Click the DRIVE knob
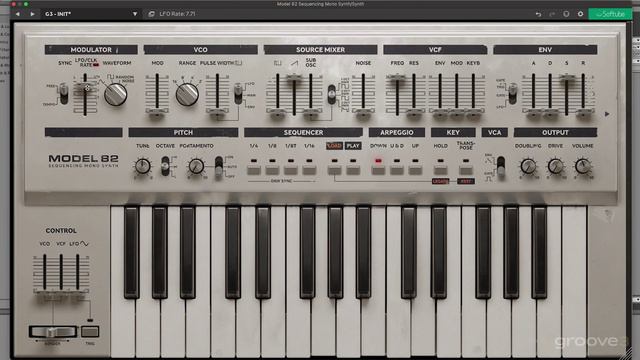The width and height of the screenshot is (640, 360). pyautogui.click(x=555, y=166)
